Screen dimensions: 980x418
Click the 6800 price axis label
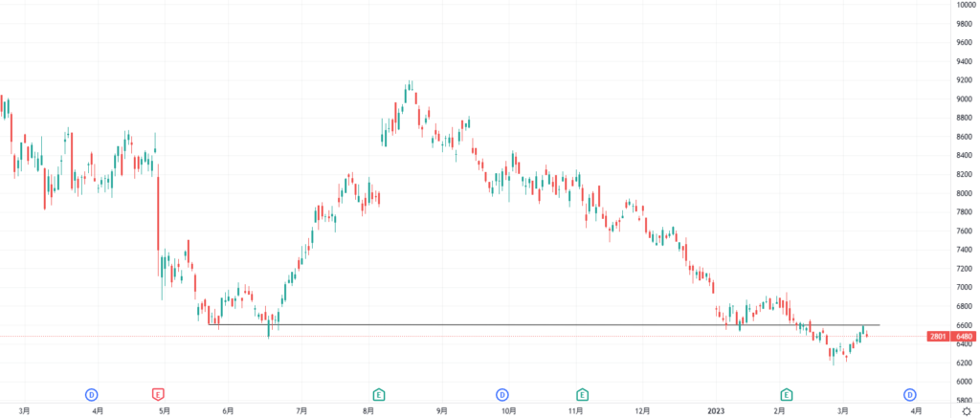[965, 306]
